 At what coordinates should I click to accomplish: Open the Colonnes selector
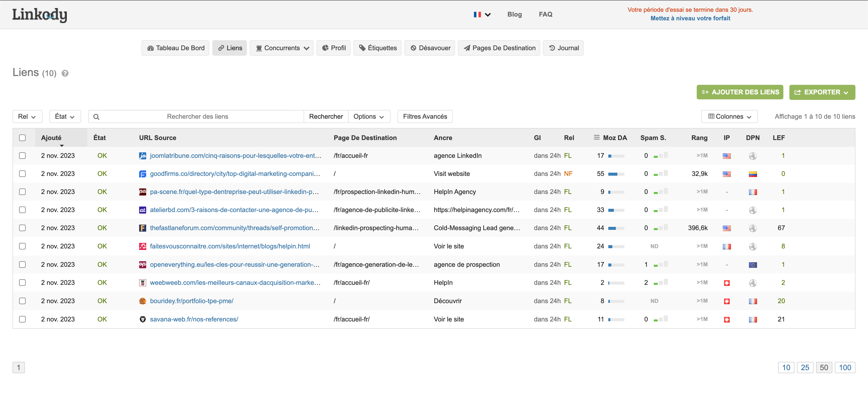click(x=729, y=117)
